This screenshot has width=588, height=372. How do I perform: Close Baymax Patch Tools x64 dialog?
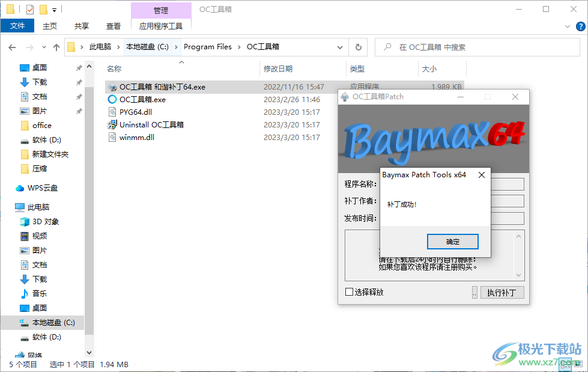(482, 175)
